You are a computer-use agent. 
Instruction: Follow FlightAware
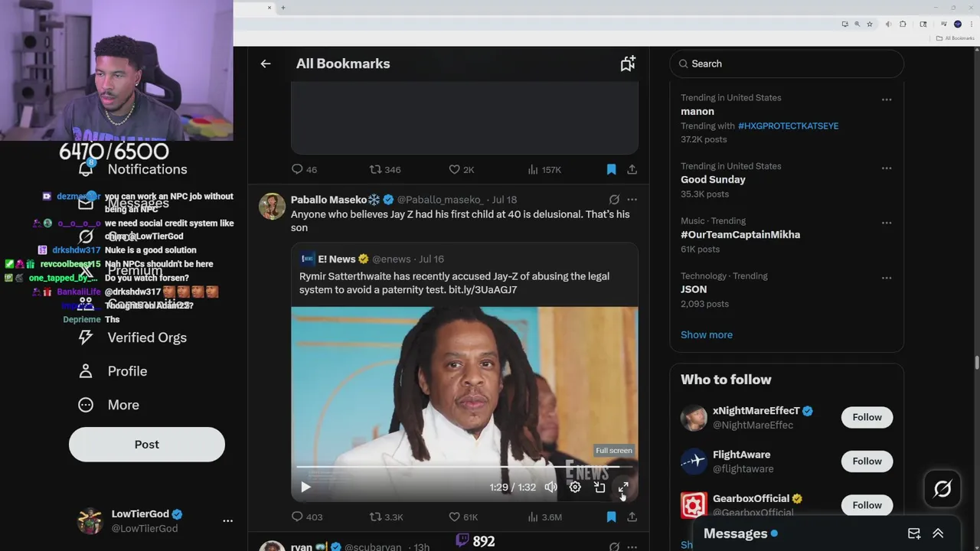point(867,461)
